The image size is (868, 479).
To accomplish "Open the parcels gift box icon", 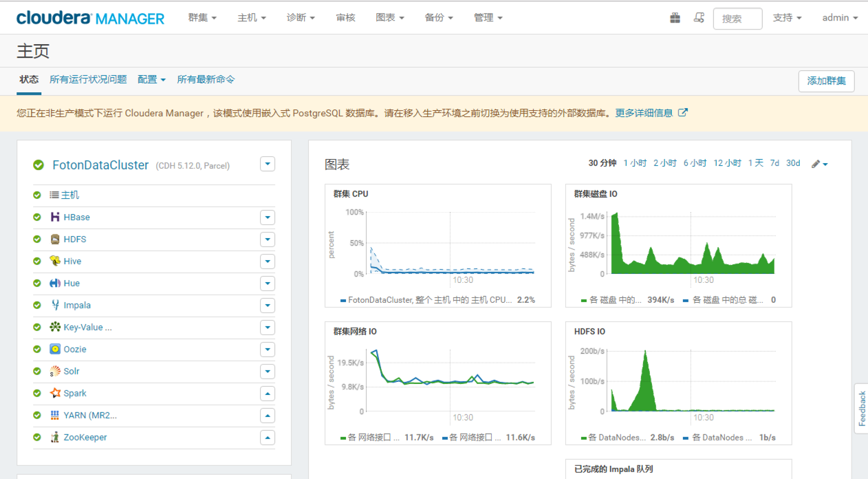I will pyautogui.click(x=675, y=18).
